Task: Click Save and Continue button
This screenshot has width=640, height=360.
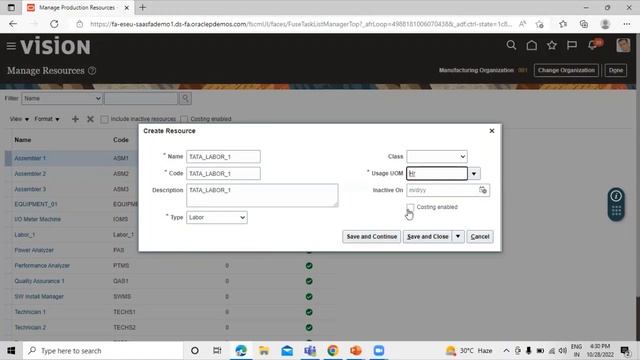Action: pos(371,237)
